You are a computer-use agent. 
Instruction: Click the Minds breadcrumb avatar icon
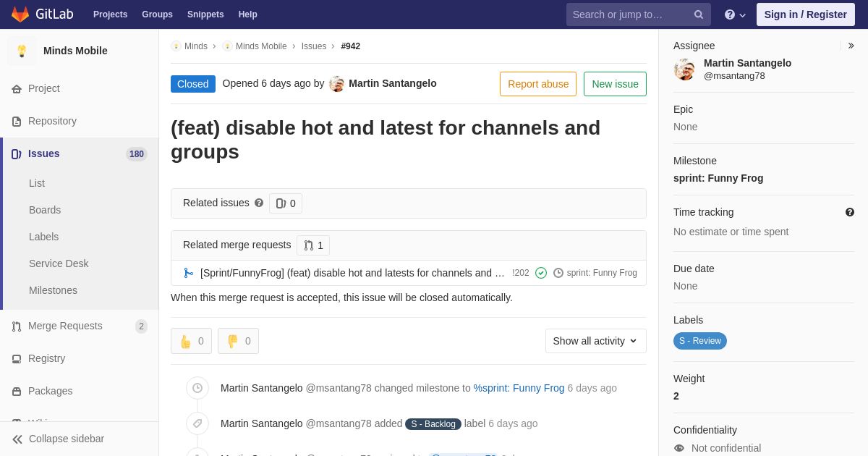pyautogui.click(x=176, y=46)
